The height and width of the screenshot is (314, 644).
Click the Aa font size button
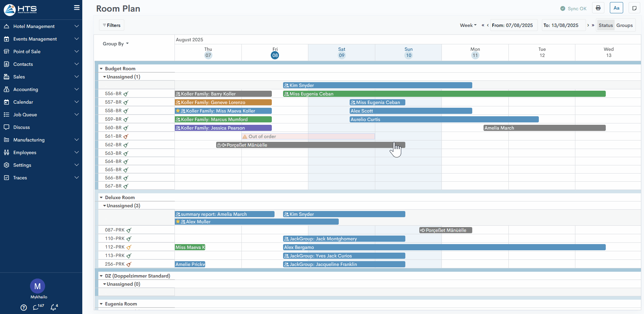616,8
